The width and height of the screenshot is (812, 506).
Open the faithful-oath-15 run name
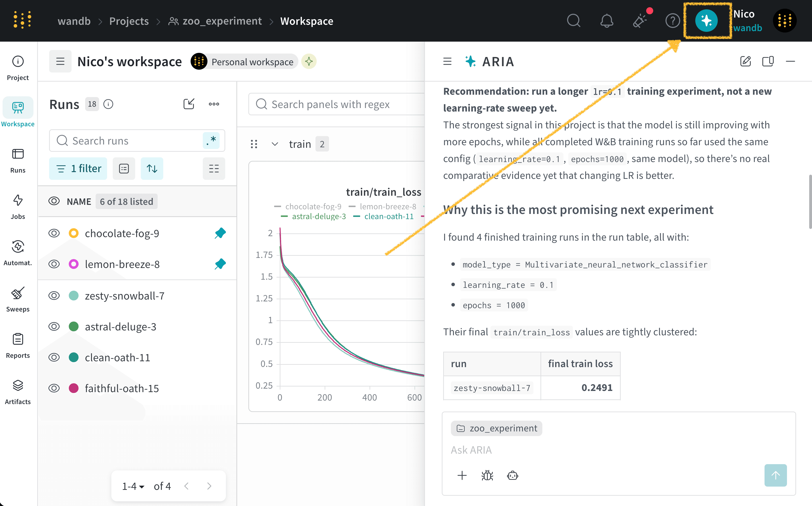122,388
